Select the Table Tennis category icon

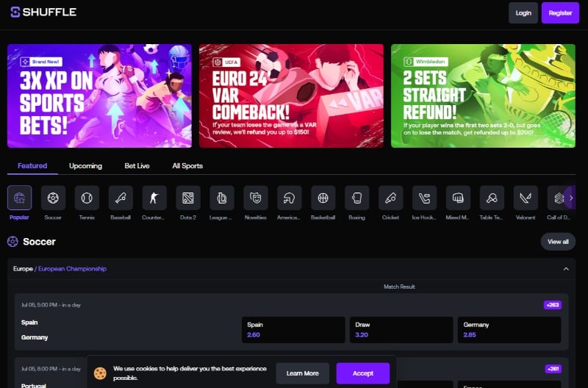coord(492,198)
